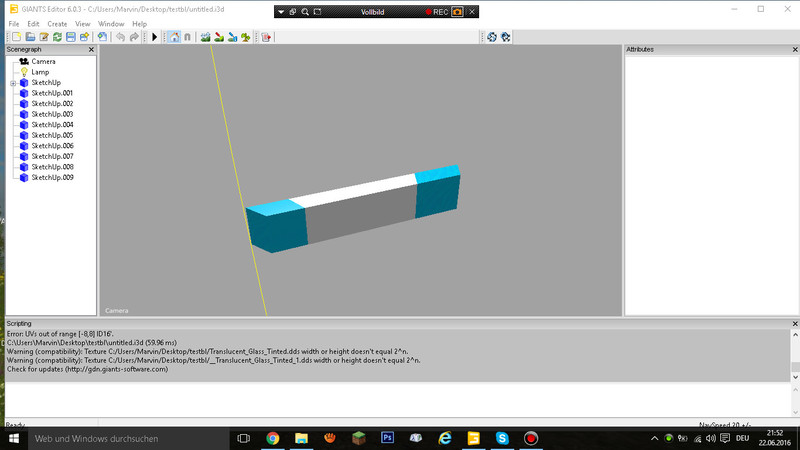
Task: Click the Undo arrow icon
Action: pyautogui.click(x=120, y=37)
